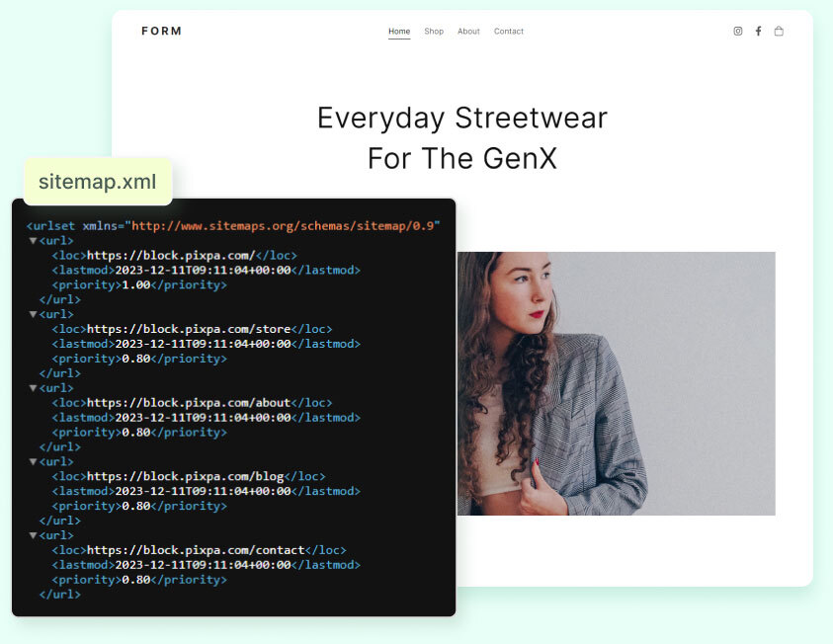
Task: Click the FORM site logo
Action: point(162,32)
